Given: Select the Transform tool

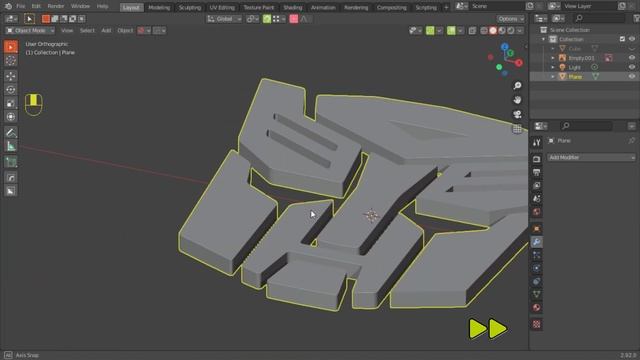Looking at the screenshot, I should [x=11, y=116].
